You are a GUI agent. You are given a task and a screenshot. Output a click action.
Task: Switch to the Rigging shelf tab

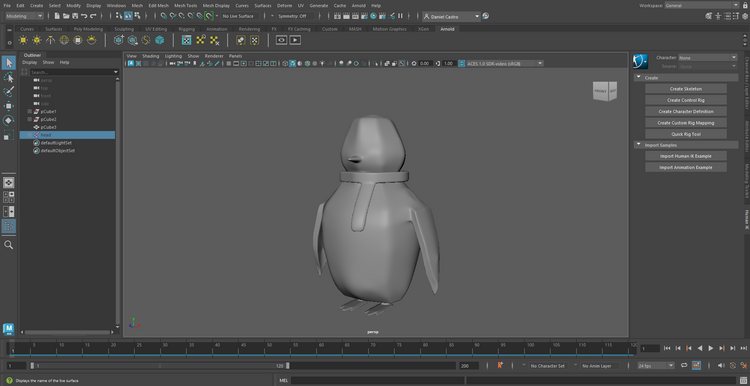(x=187, y=29)
